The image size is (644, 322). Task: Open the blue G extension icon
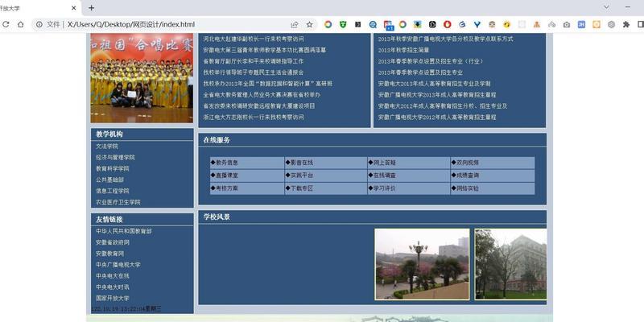click(462, 25)
